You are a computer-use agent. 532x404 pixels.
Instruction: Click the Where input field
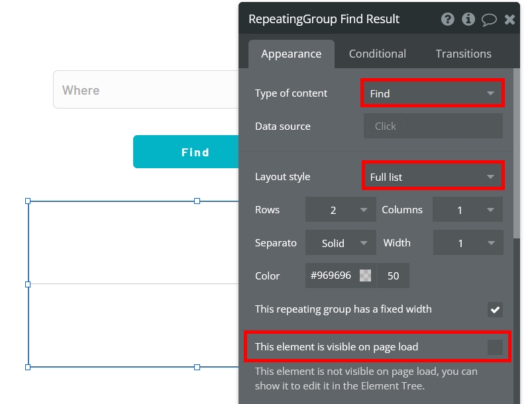(146, 90)
